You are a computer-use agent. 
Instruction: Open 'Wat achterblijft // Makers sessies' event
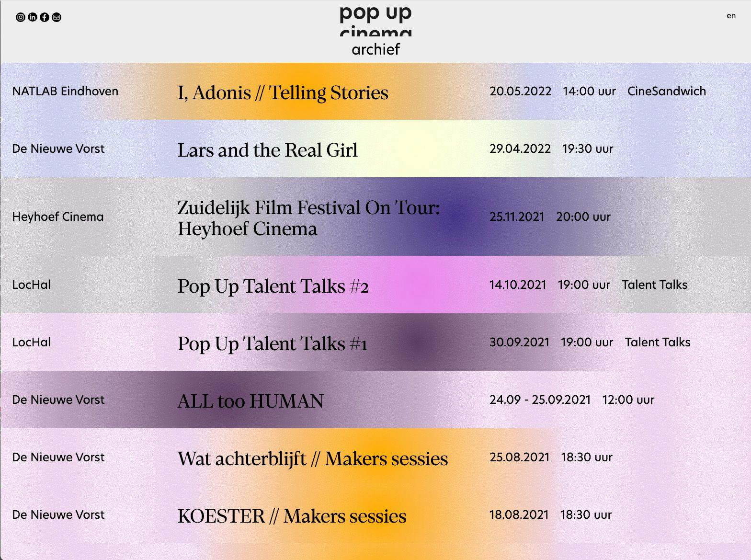coord(313,458)
